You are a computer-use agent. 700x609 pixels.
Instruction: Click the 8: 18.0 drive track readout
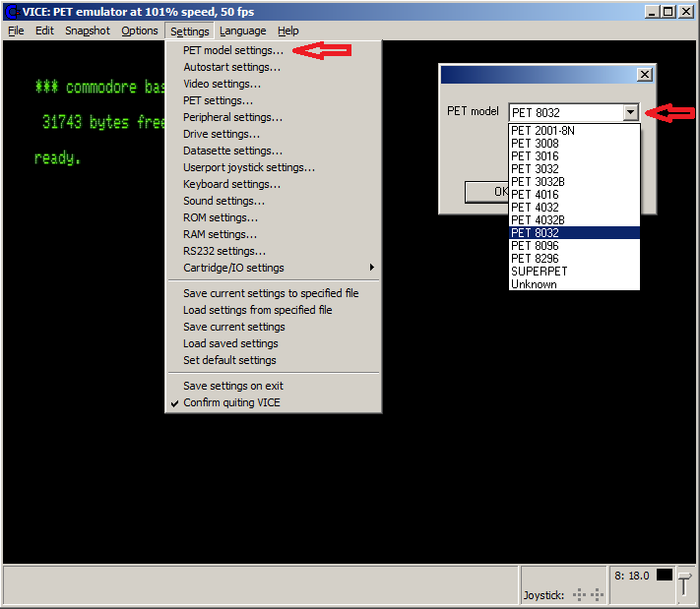631,576
